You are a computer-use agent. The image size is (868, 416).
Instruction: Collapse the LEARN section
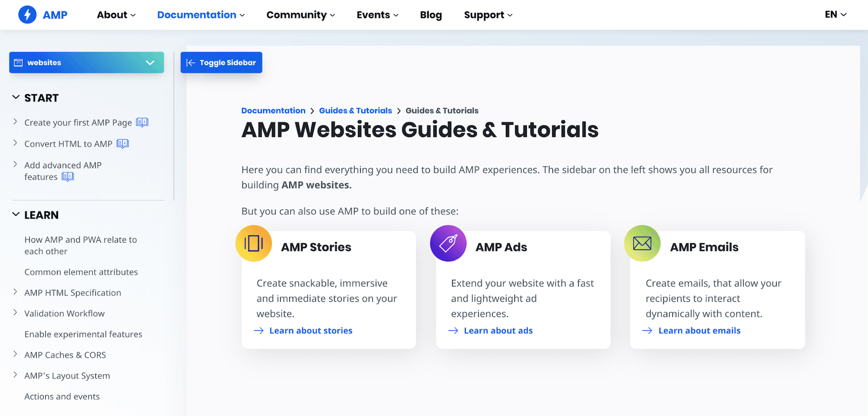click(x=16, y=215)
